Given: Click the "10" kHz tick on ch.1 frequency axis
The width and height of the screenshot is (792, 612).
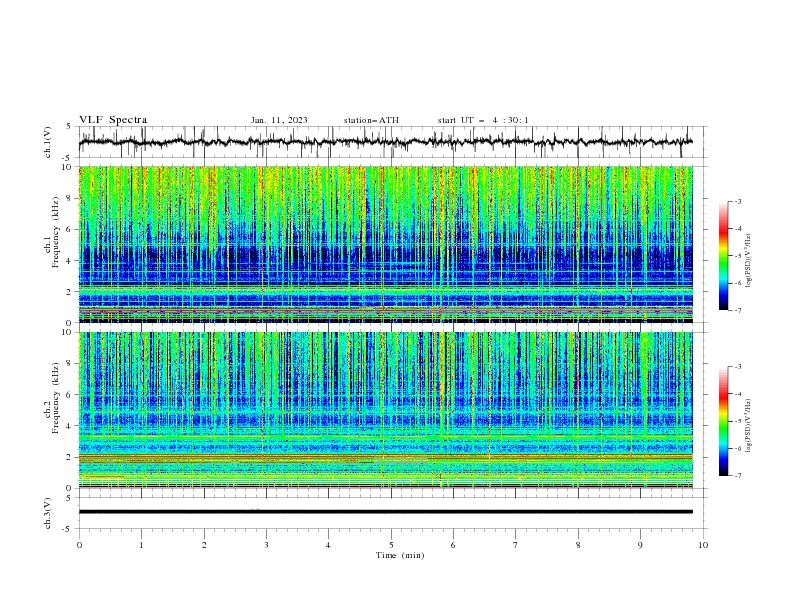Looking at the screenshot, I should point(67,167).
